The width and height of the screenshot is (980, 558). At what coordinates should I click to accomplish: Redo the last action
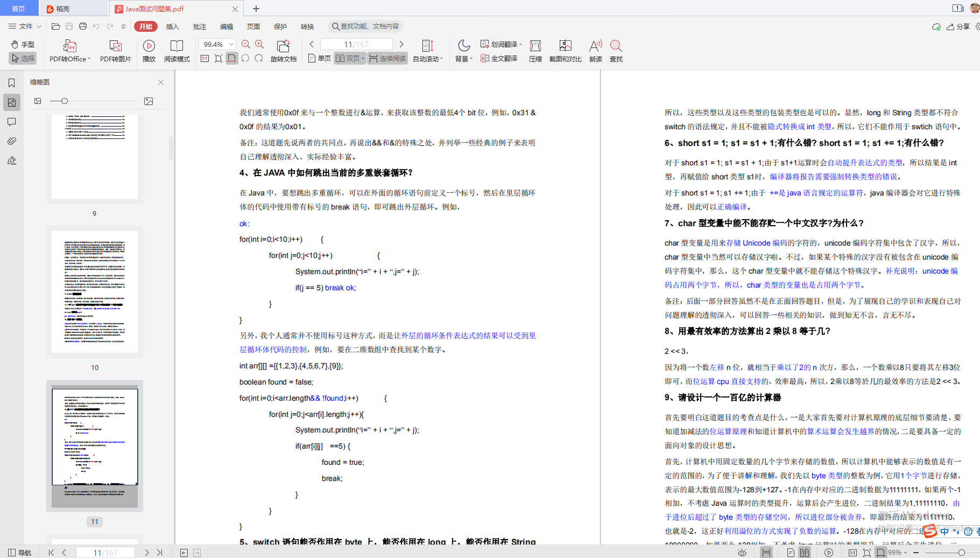click(x=110, y=26)
